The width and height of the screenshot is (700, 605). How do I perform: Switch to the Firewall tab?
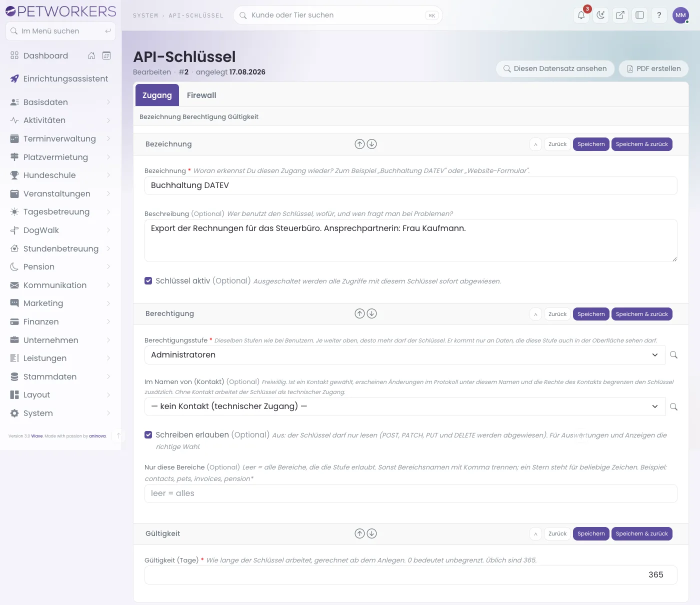pyautogui.click(x=201, y=95)
